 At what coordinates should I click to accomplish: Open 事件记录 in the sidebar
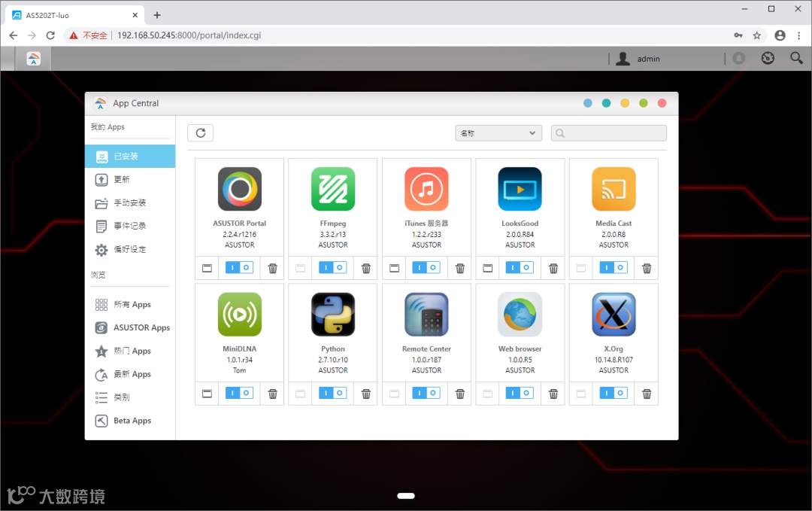(130, 226)
